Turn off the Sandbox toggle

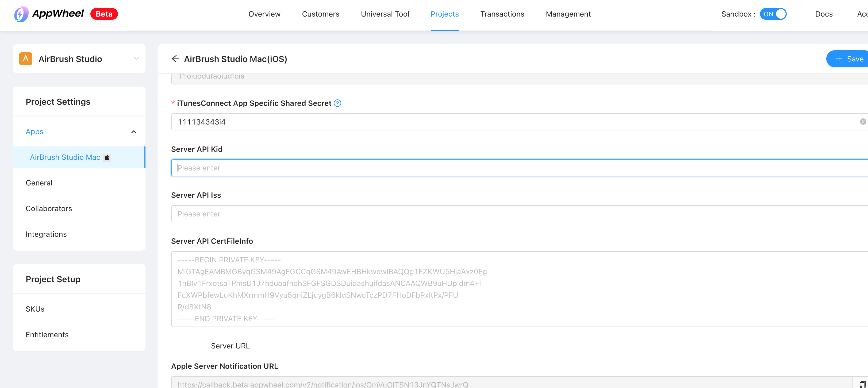773,14
